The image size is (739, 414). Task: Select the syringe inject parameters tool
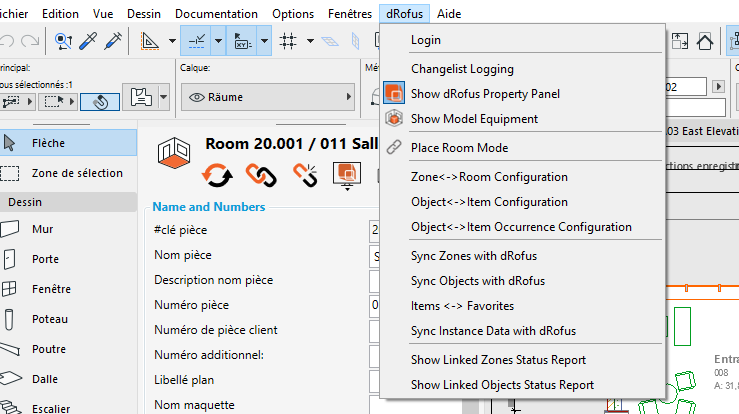click(114, 41)
